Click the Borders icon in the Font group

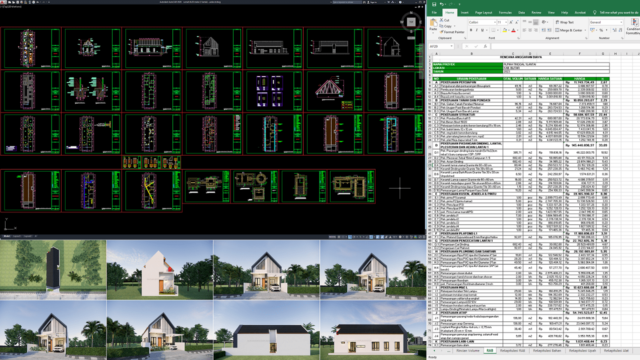point(493,30)
